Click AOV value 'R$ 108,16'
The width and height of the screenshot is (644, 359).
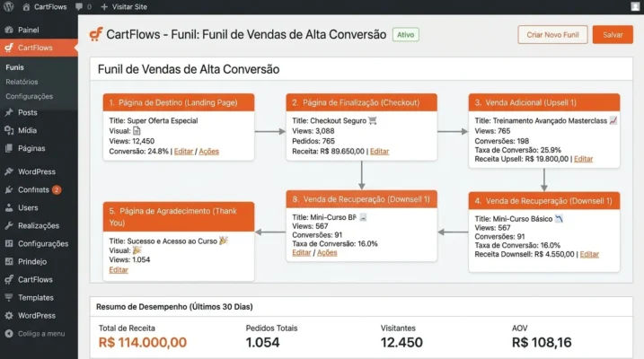click(x=542, y=342)
